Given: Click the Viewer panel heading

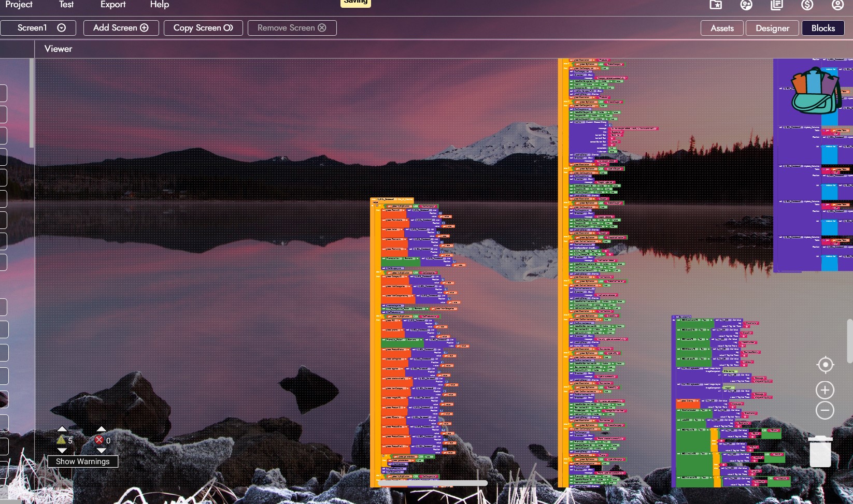Looking at the screenshot, I should 58,49.
